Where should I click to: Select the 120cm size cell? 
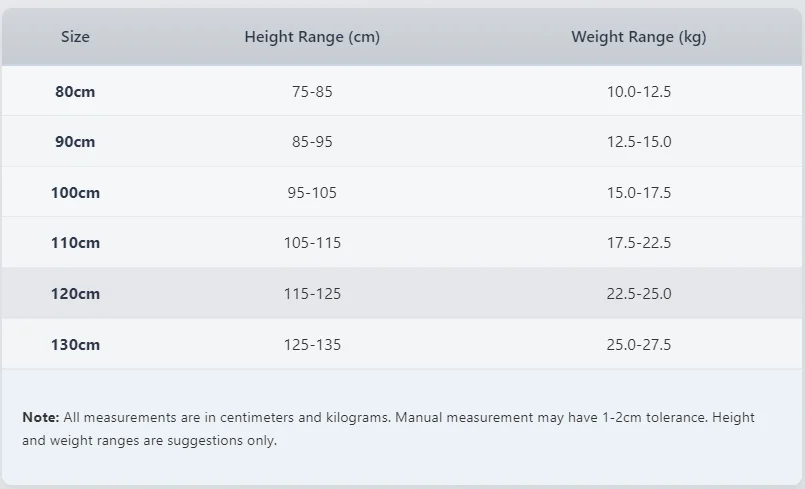pos(75,294)
